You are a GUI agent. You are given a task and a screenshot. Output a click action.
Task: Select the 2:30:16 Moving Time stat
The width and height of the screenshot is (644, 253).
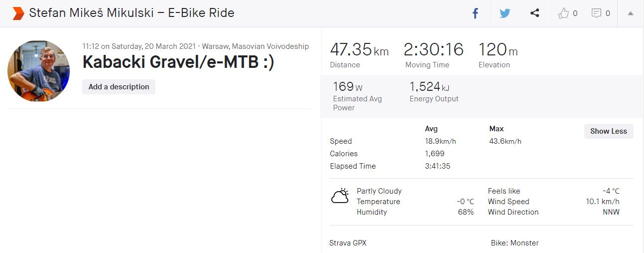click(x=433, y=50)
